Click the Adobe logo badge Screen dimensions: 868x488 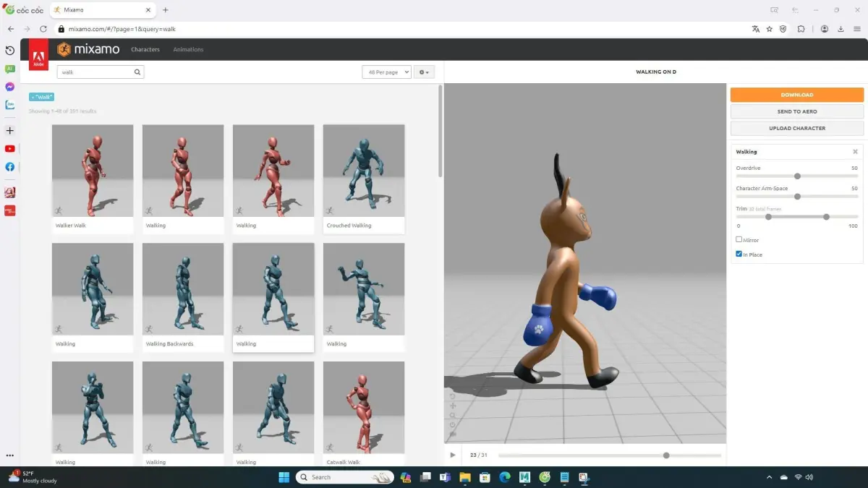38,56
